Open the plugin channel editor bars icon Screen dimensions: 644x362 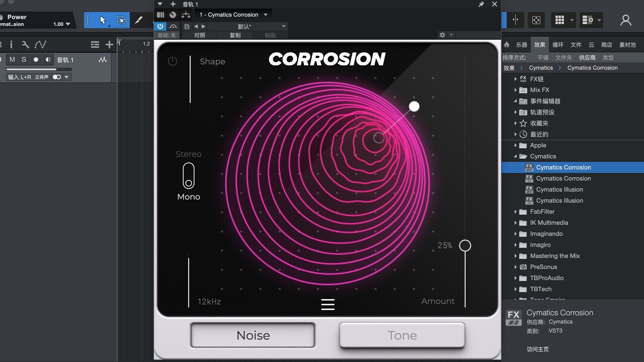pos(161,15)
